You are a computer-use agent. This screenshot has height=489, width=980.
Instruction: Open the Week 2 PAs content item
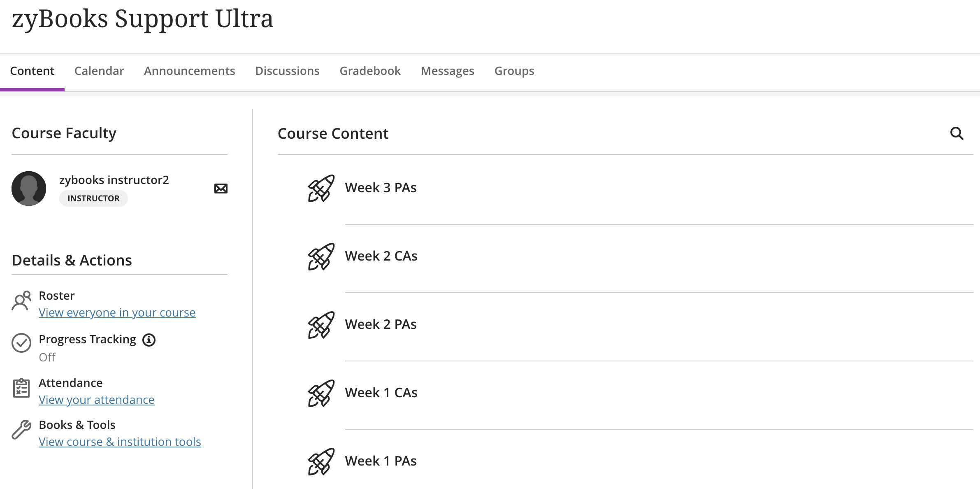coord(381,324)
